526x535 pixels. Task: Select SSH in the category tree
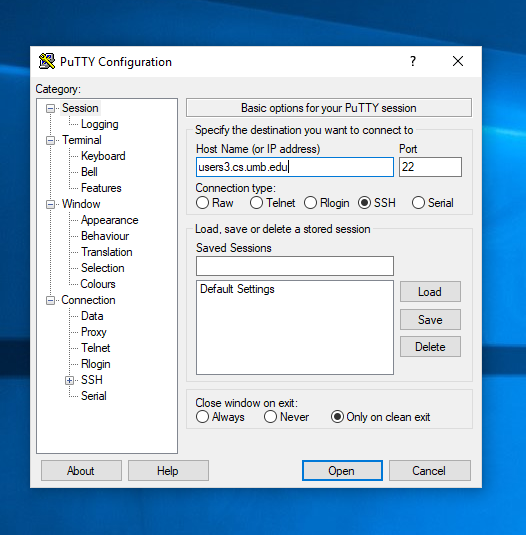(92, 380)
